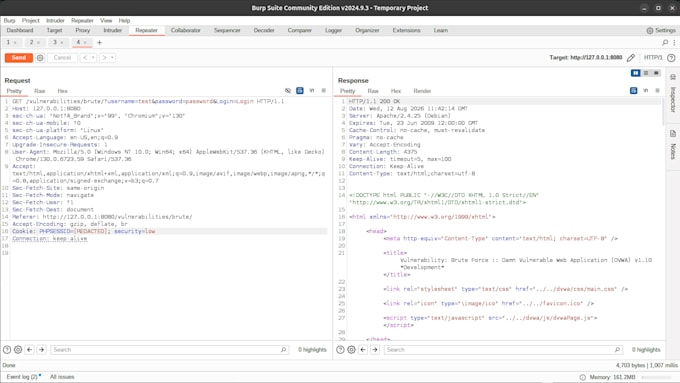Go to next match in response search
This screenshot has width=680, height=383.
[375, 350]
